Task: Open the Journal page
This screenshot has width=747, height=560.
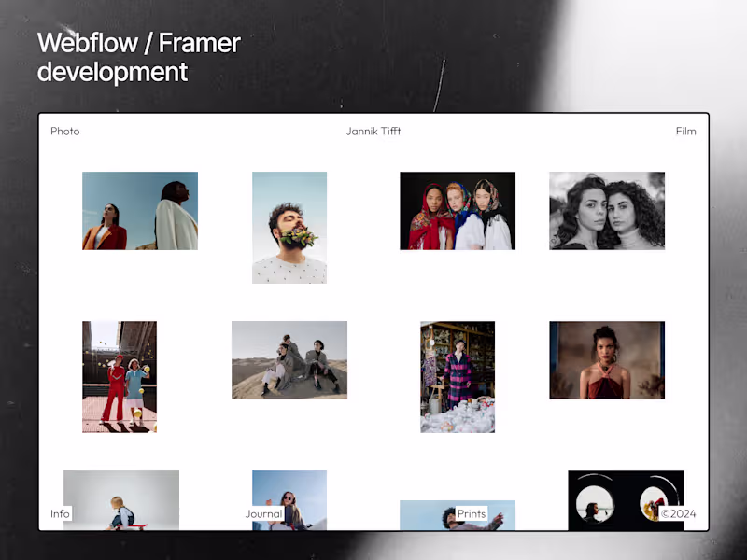Action: (263, 513)
